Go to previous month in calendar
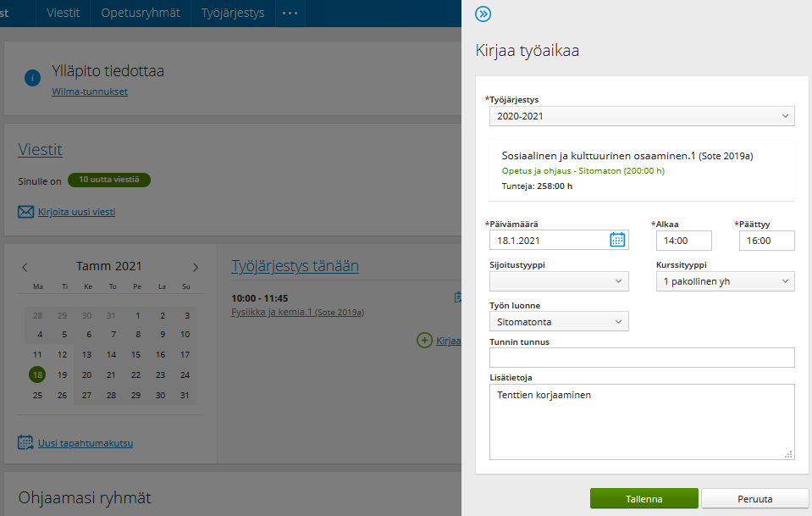 tap(25, 267)
